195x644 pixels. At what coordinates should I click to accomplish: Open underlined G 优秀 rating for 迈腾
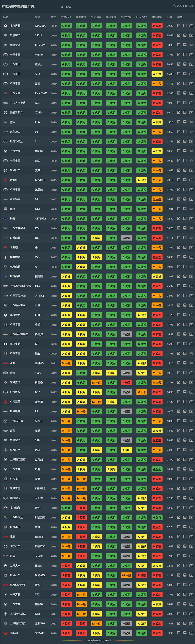[157, 470]
